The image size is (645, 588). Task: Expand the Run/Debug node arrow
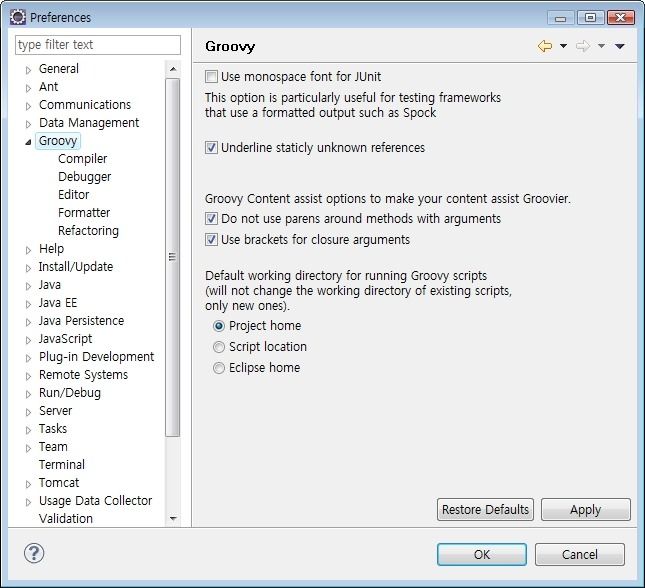point(28,394)
